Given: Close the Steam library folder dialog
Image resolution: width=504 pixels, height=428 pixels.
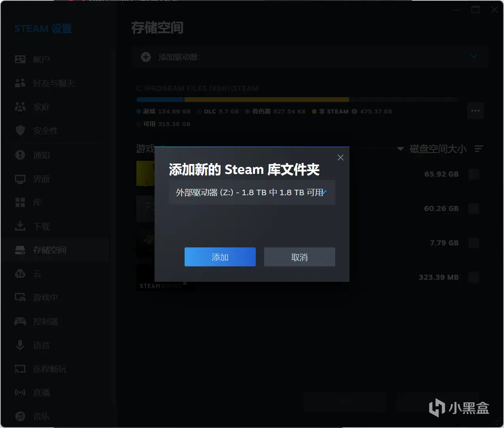Looking at the screenshot, I should click(x=340, y=157).
